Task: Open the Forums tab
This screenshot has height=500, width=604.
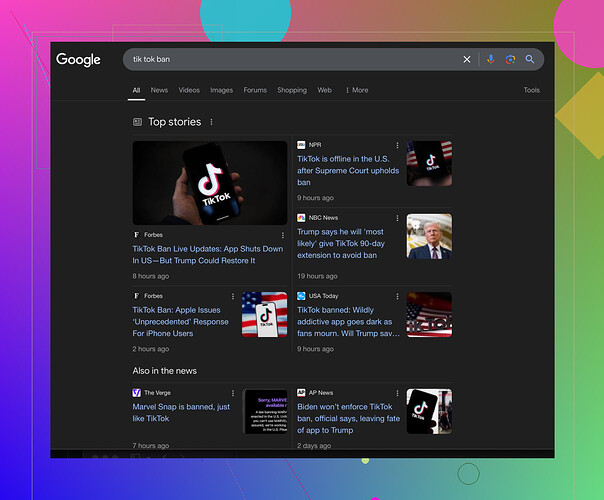Action: 255,90
